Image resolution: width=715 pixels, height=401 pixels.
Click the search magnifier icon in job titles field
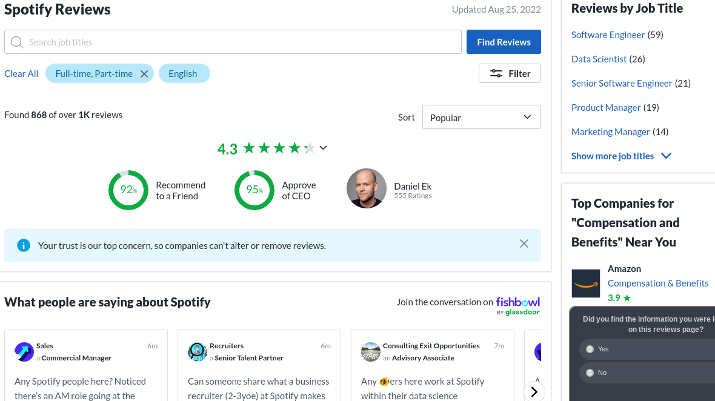[x=17, y=42]
